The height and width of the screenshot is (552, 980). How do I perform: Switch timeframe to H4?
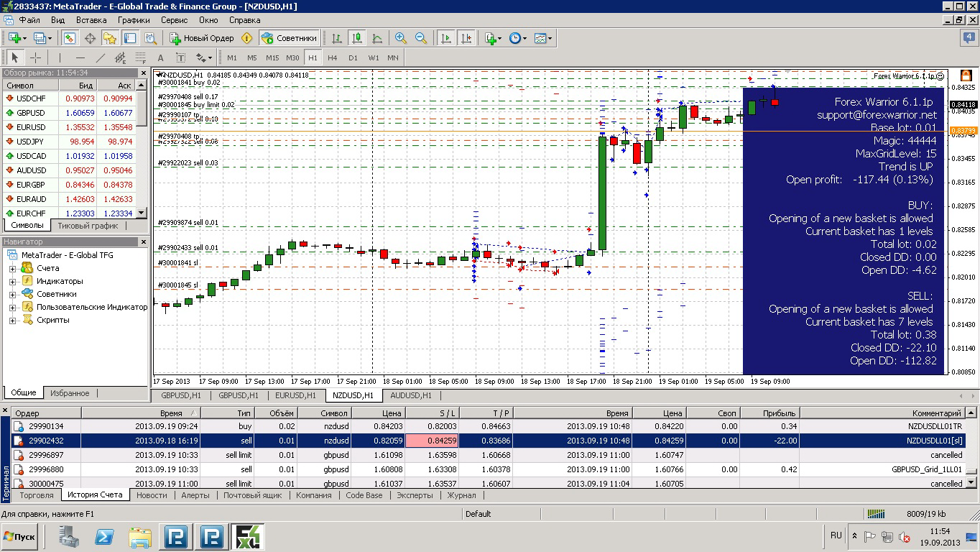point(333,57)
